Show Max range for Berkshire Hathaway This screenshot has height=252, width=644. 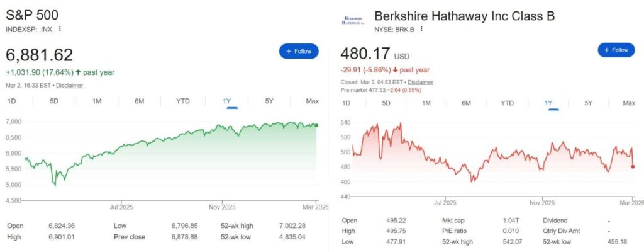628,103
